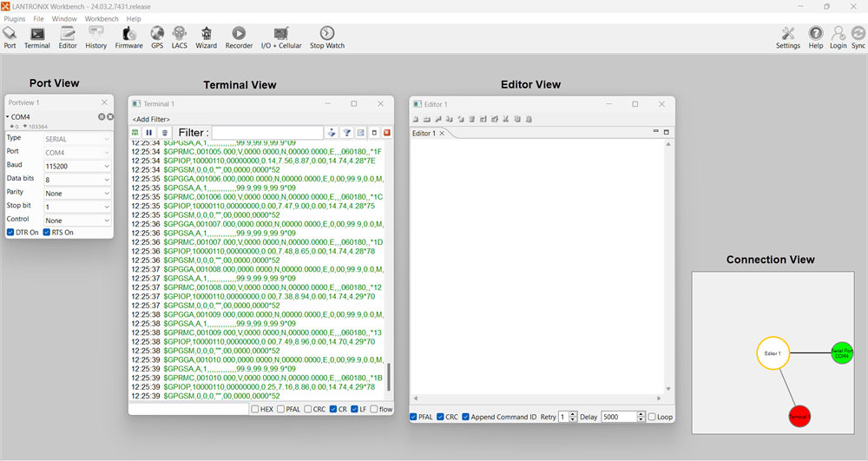Open the Port dropdown showing COM4

[x=77, y=152]
